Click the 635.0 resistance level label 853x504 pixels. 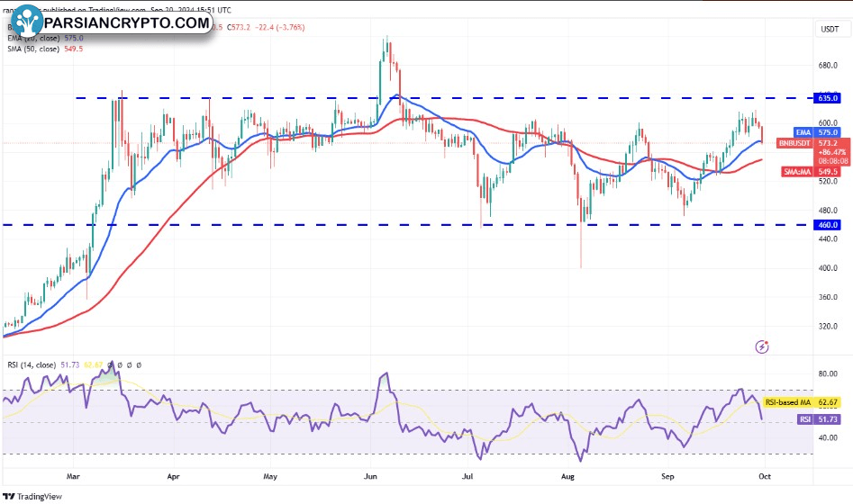pos(828,97)
